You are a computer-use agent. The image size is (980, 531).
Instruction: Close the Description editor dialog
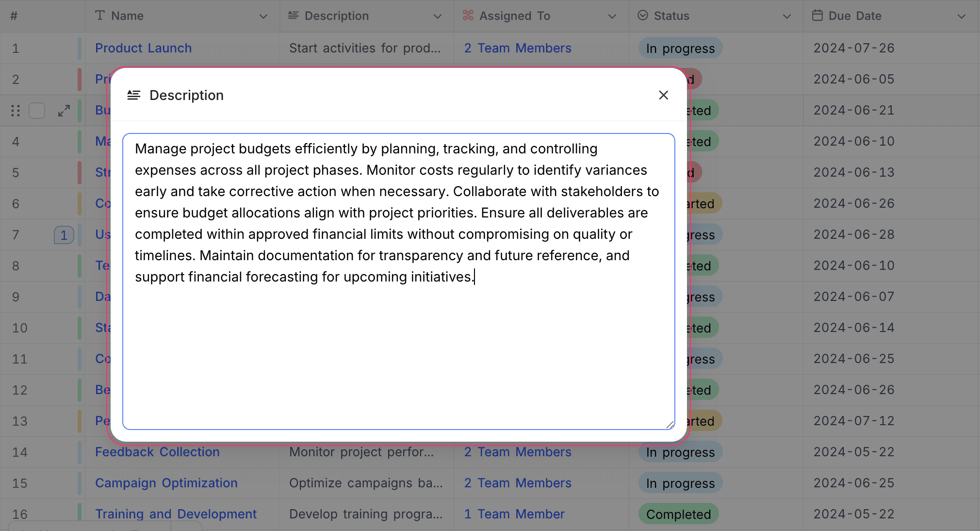663,95
